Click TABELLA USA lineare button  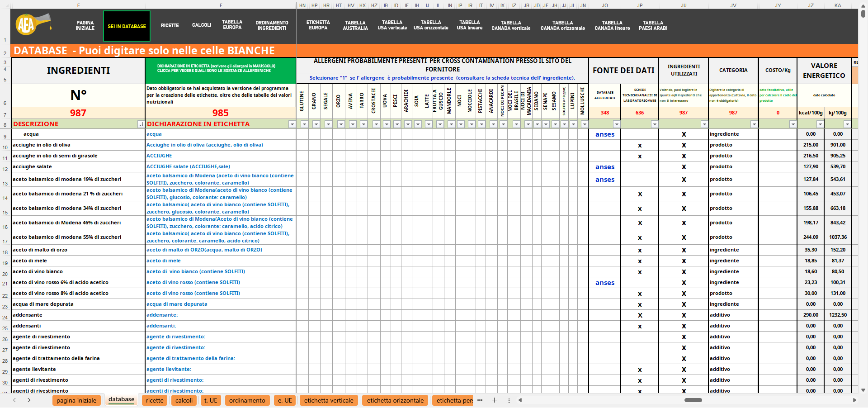[470, 25]
